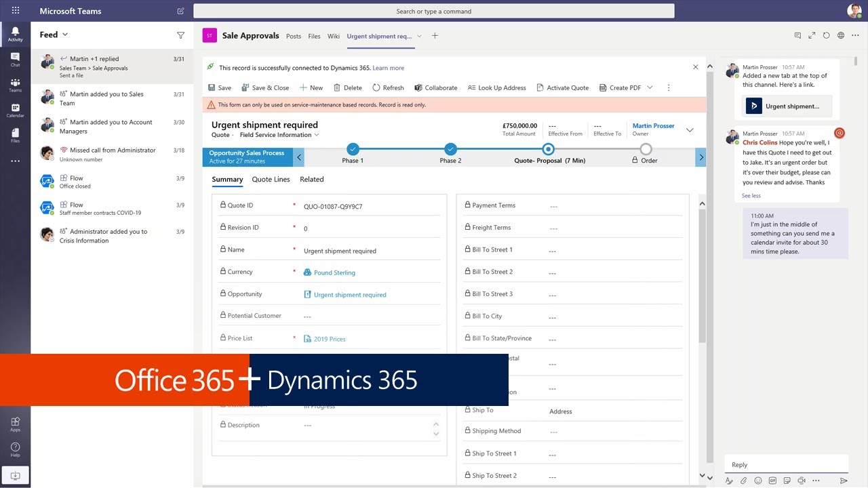Viewport: 868px width, 488px height.
Task: Open the Microsoft apps launcher grid
Action: tap(15, 11)
